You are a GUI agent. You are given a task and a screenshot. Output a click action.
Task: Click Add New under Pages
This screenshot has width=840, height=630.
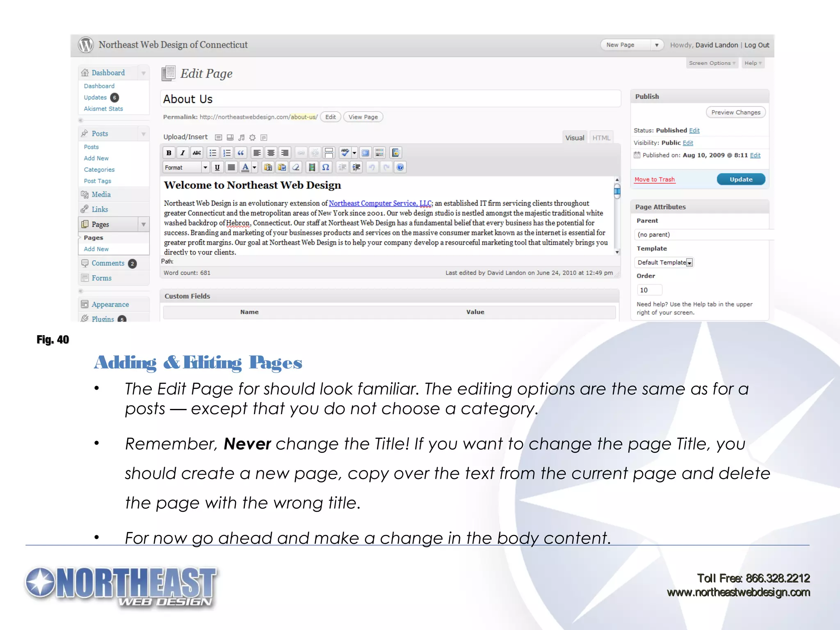96,249
